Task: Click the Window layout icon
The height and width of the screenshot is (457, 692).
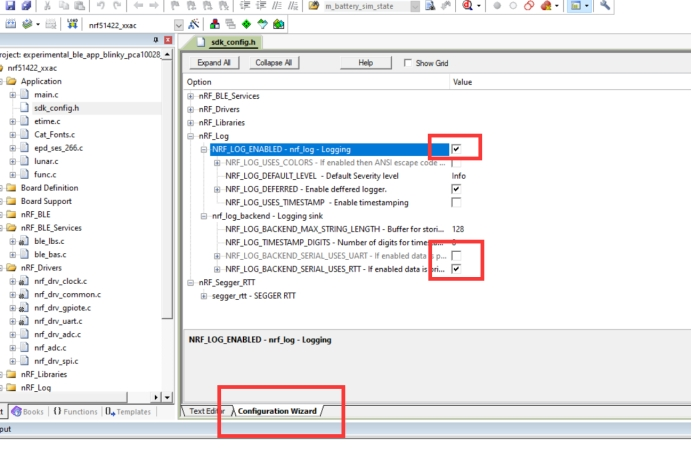Action: pos(576,6)
